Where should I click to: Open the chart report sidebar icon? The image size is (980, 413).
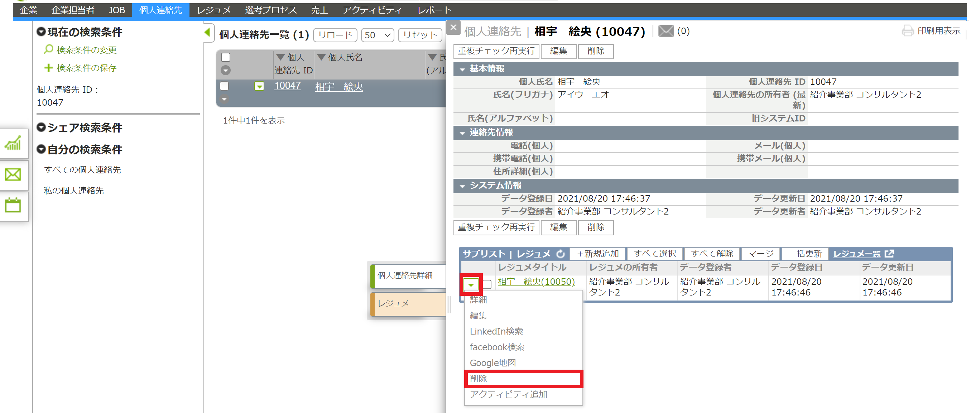[x=13, y=143]
